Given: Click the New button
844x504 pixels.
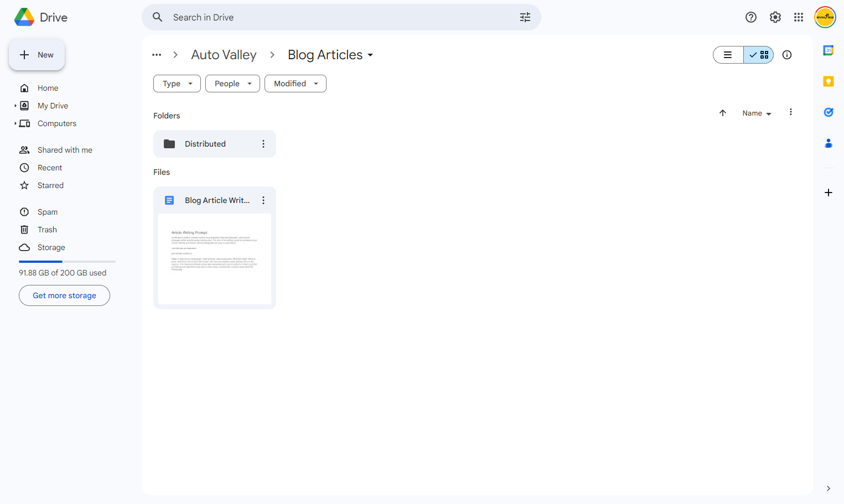Looking at the screenshot, I should [37, 55].
